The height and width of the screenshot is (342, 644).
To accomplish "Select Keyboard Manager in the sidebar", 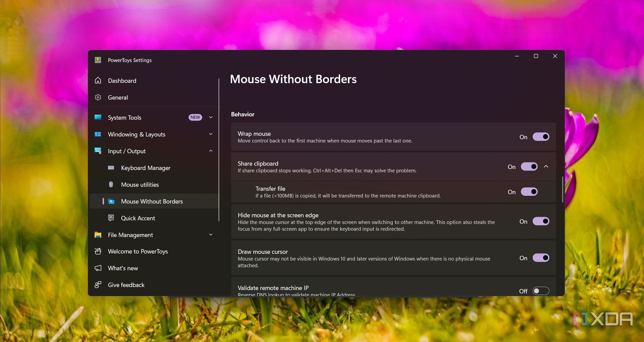I will [x=154, y=168].
